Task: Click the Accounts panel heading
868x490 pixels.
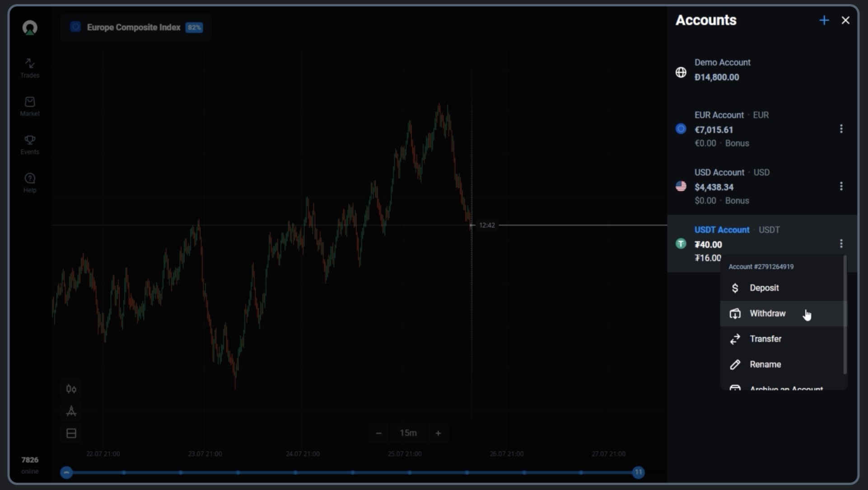Action: (x=706, y=20)
